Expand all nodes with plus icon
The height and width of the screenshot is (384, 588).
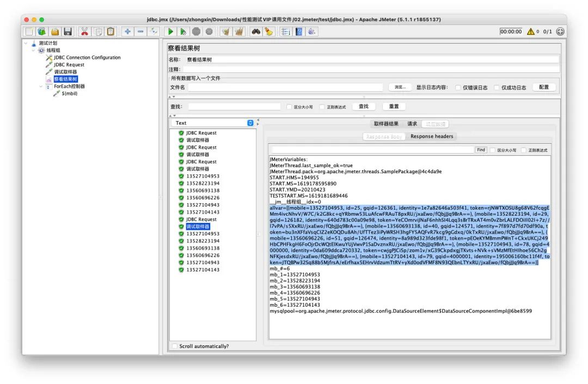[x=127, y=32]
